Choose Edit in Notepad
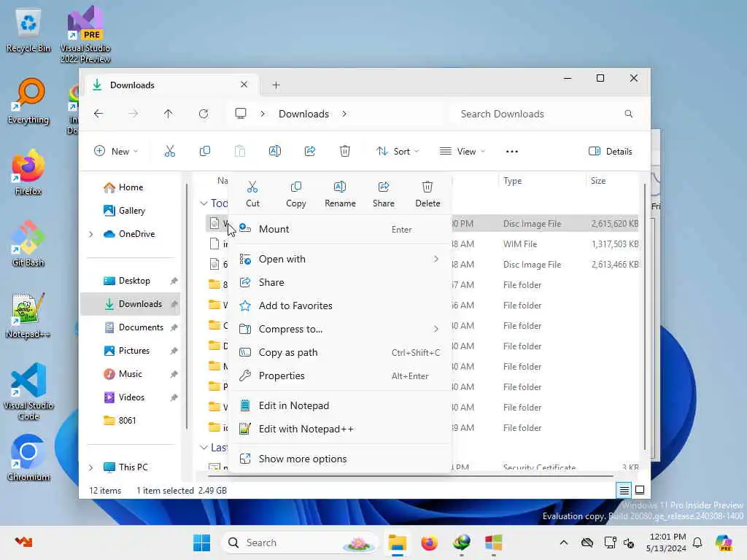747x560 pixels. pyautogui.click(x=340, y=405)
